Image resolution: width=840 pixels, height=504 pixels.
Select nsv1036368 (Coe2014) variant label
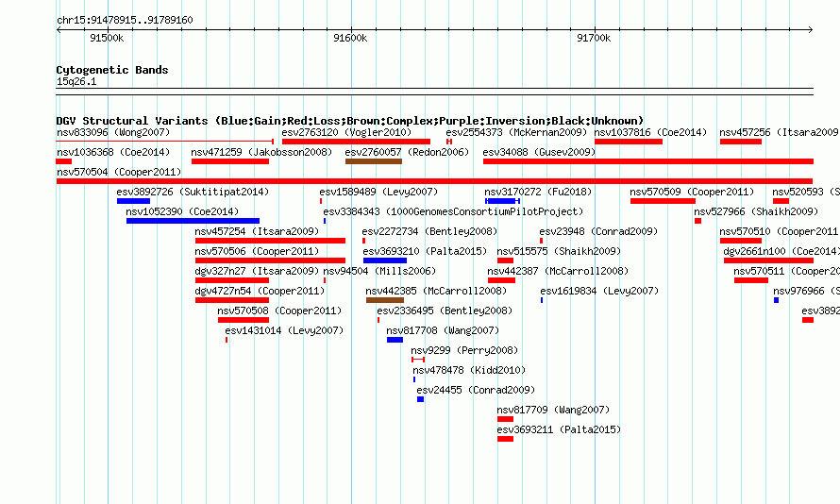[x=113, y=152]
